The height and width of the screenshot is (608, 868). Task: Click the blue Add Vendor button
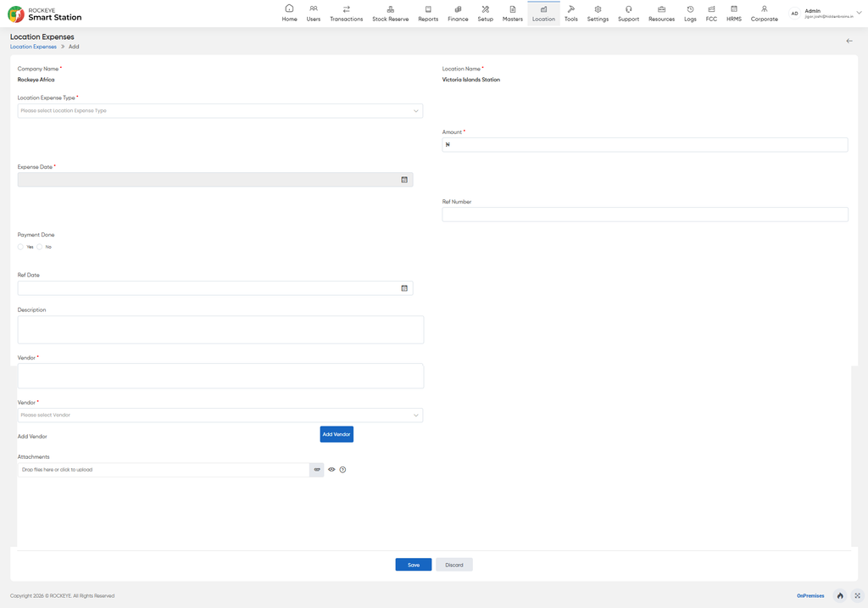coord(337,434)
